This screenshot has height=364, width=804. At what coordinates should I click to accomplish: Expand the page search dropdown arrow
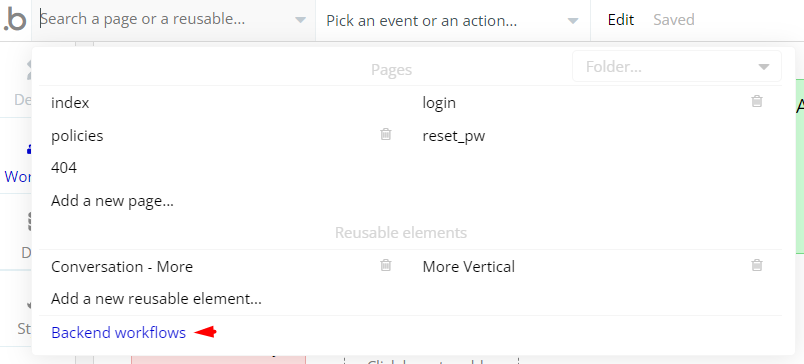pos(300,21)
